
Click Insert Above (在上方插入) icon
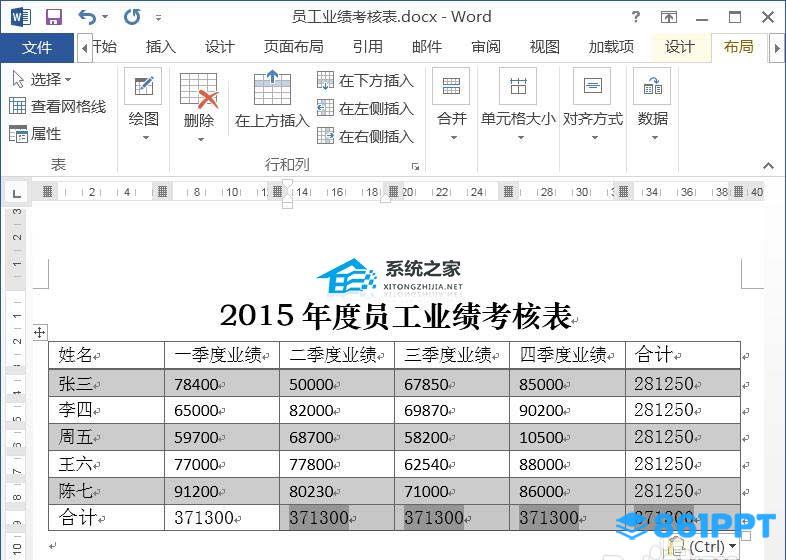272,87
